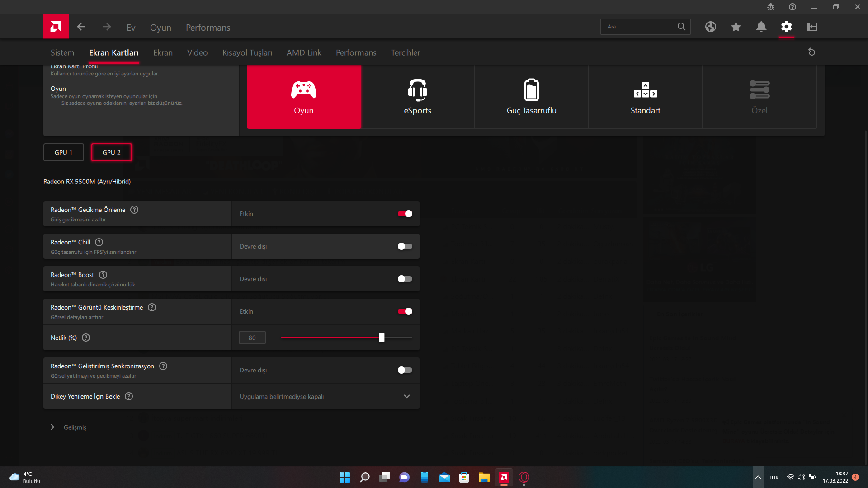Select the eSports profile tile
Viewport: 868px width, 488px height.
pyautogui.click(x=418, y=97)
